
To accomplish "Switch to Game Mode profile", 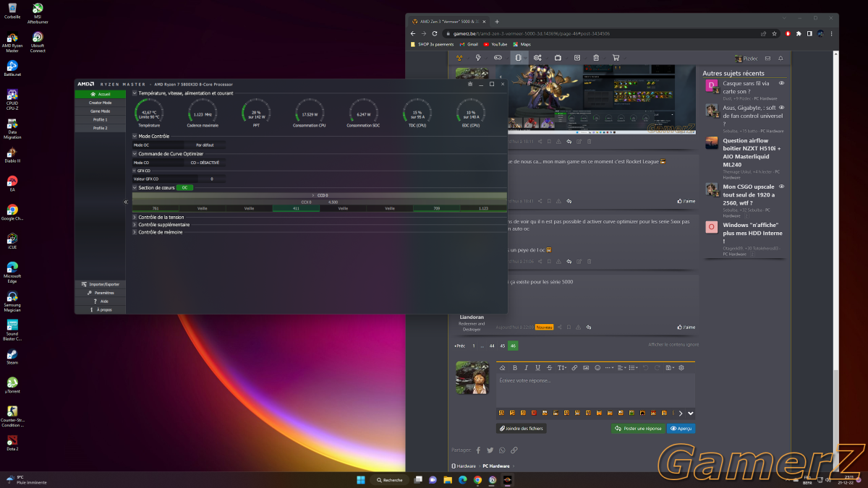I will pyautogui.click(x=100, y=111).
